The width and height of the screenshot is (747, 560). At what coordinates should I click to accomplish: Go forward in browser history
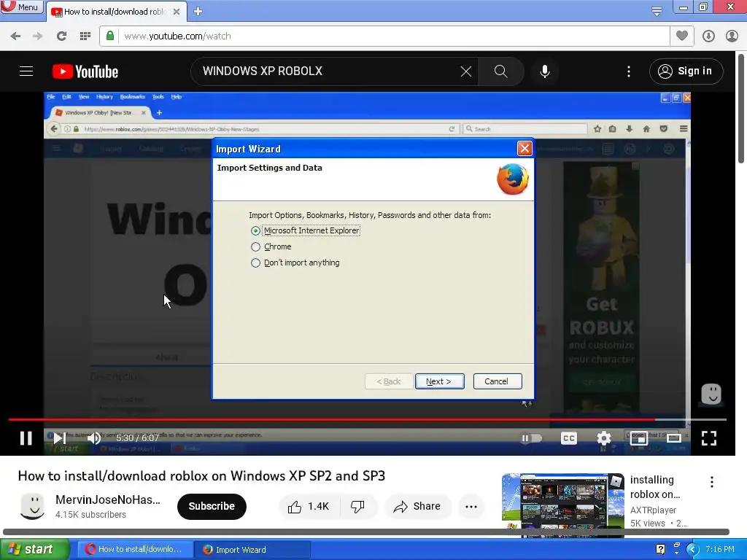coord(38,36)
